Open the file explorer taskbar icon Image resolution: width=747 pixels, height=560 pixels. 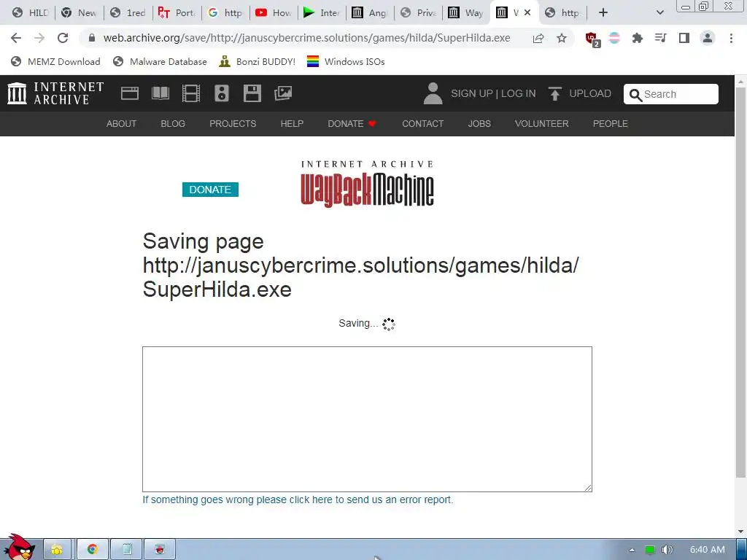pos(57,550)
